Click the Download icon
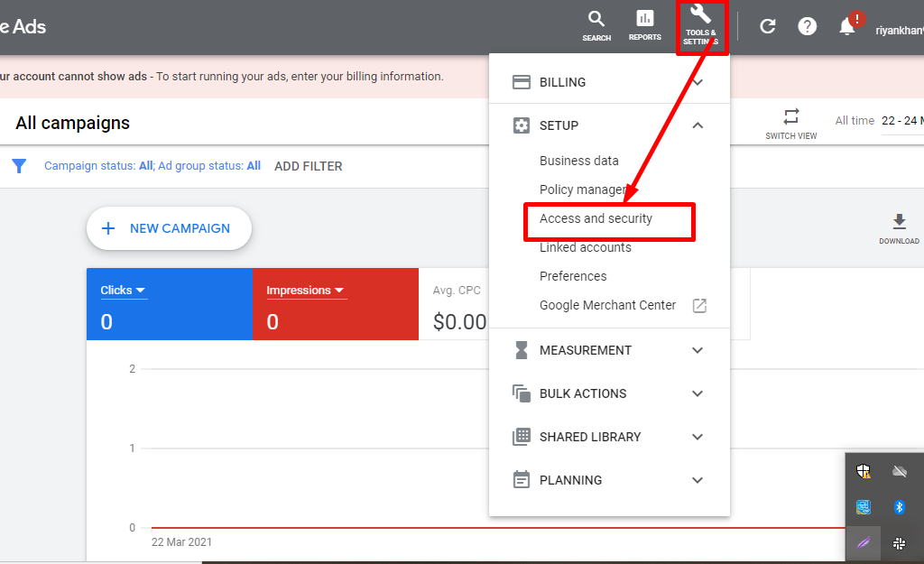 tap(900, 222)
